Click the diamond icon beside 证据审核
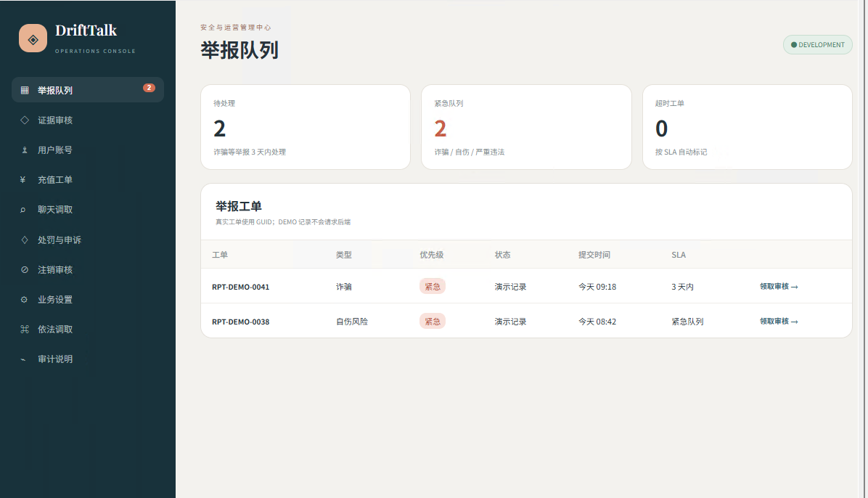Image resolution: width=868 pixels, height=498 pixels. 25,121
